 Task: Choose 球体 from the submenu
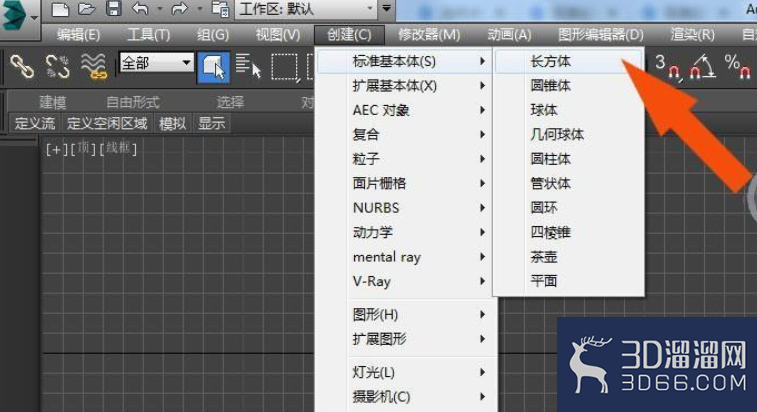coord(569,110)
